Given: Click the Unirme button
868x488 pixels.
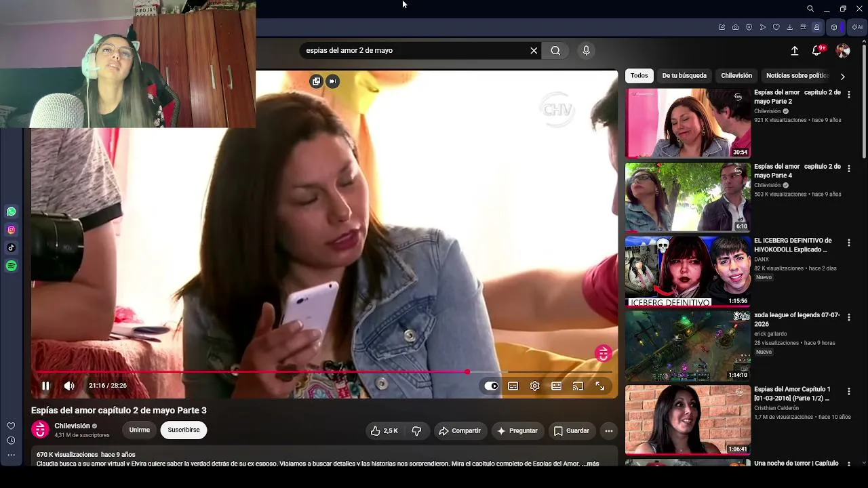Looking at the screenshot, I should (140, 430).
